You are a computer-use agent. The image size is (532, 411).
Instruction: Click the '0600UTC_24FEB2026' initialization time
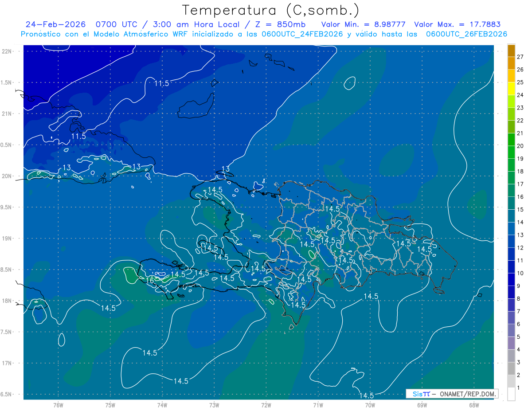[x=302, y=34]
